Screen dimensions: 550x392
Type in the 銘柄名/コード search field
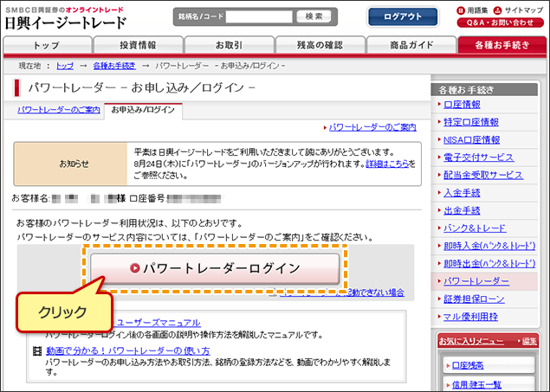(259, 16)
